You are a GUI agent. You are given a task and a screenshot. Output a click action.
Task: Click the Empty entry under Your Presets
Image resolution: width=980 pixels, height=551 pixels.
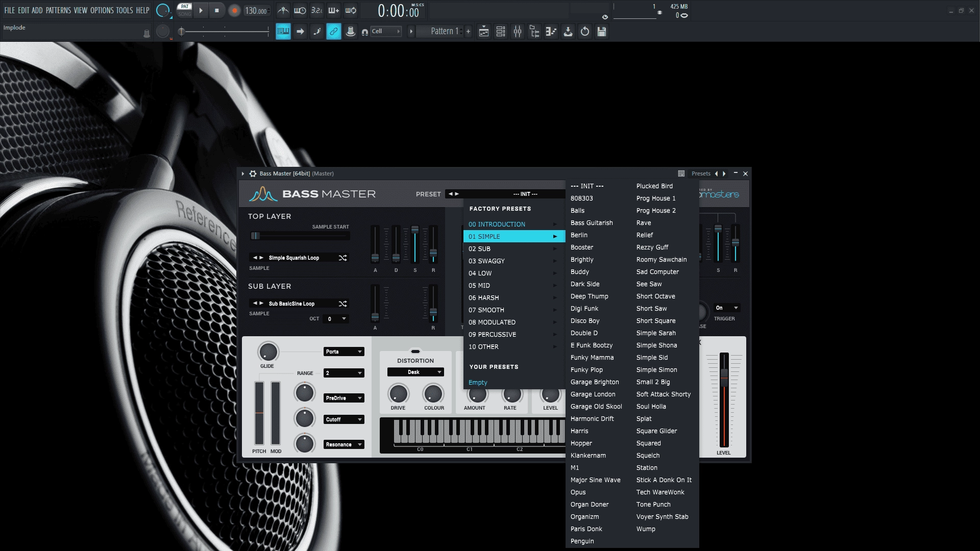(x=478, y=383)
